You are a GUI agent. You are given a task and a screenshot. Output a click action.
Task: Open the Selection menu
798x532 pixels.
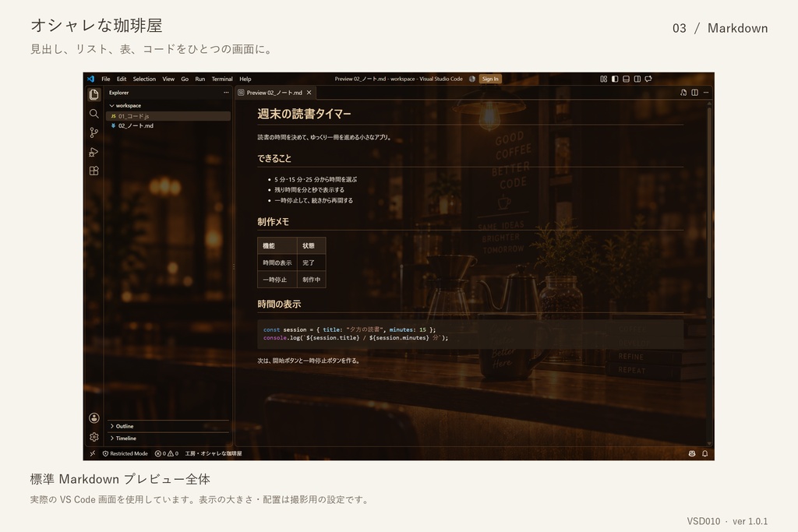coord(144,79)
